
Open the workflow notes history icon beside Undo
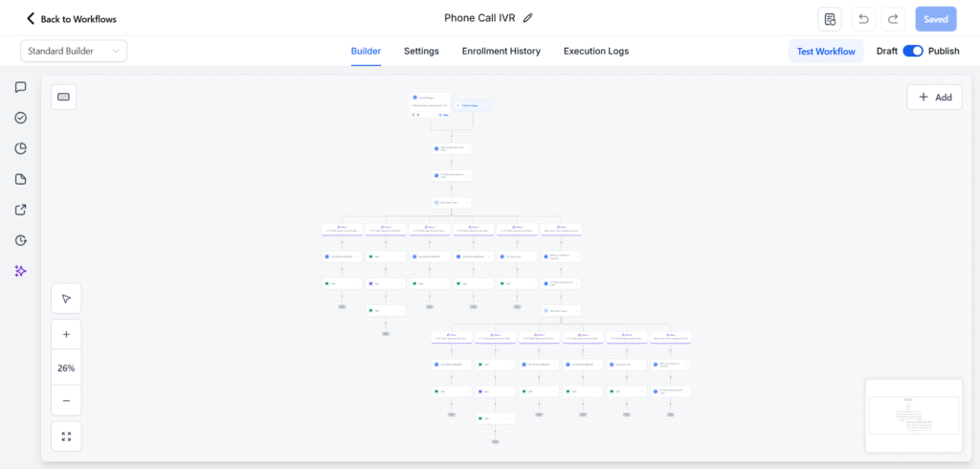coord(830,19)
